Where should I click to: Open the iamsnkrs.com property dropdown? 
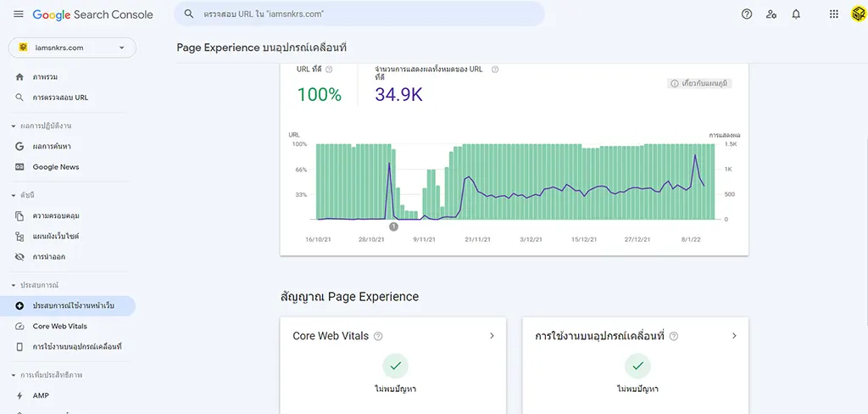(x=72, y=48)
